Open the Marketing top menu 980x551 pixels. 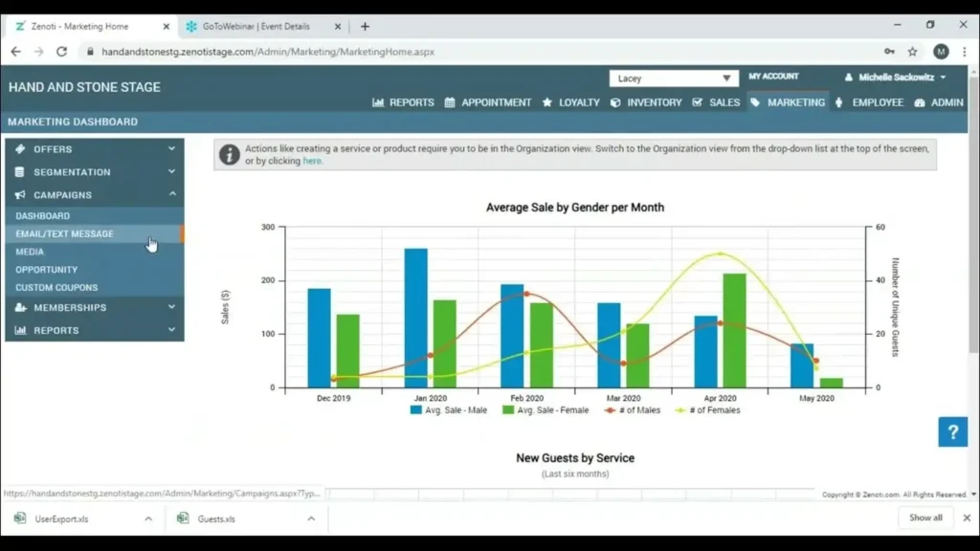click(788, 102)
